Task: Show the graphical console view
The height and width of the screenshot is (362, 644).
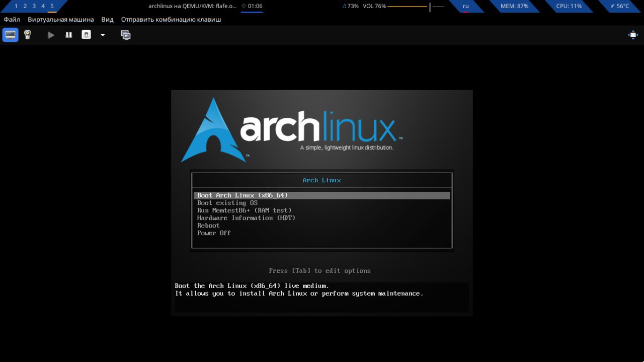Action: coord(11,35)
